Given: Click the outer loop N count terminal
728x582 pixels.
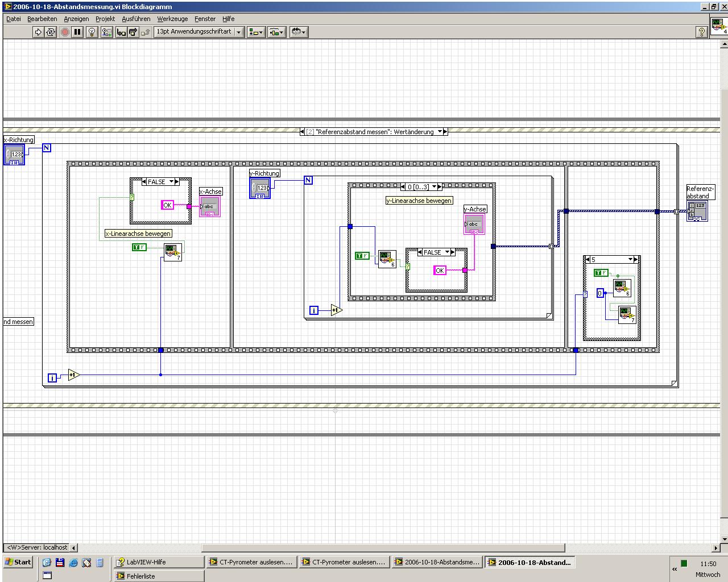Looking at the screenshot, I should [47, 148].
